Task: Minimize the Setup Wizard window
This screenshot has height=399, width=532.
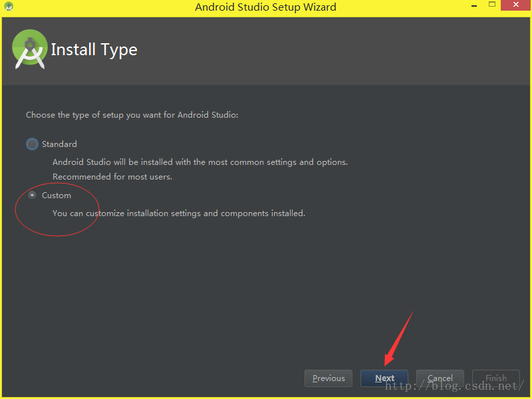Action: point(474,6)
